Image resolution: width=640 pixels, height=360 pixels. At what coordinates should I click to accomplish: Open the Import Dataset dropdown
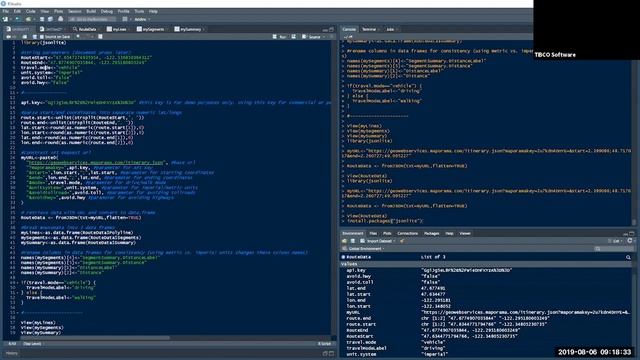click(x=378, y=241)
